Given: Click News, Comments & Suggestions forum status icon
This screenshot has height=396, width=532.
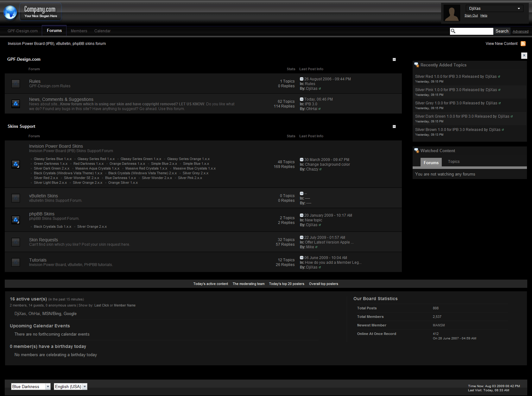Looking at the screenshot, I should (16, 104).
